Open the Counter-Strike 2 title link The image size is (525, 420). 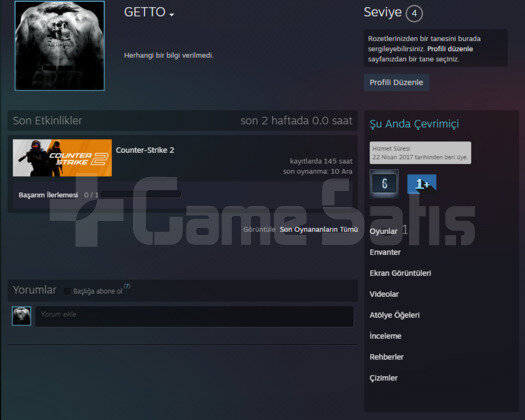(145, 150)
